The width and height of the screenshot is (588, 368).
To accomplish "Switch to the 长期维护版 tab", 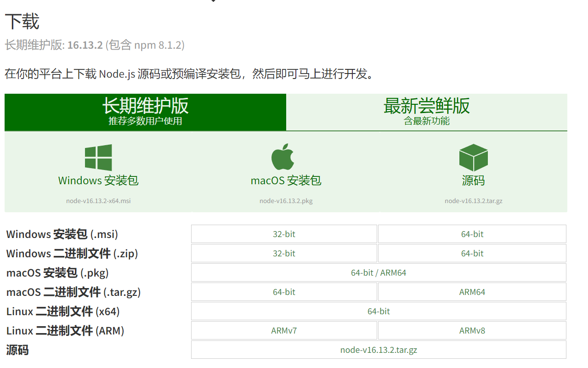I will tap(145, 112).
